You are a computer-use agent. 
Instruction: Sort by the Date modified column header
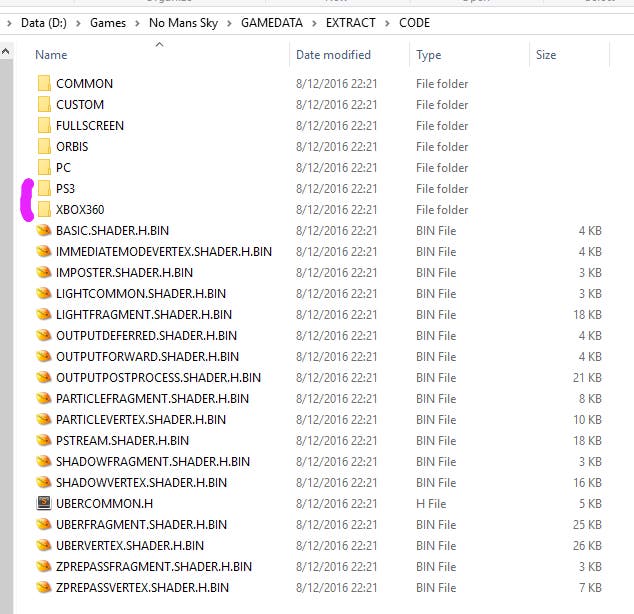tap(333, 55)
